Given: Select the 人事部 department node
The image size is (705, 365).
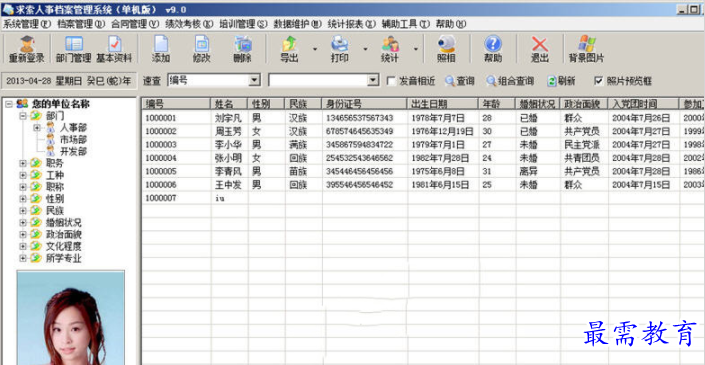Looking at the screenshot, I should pyautogui.click(x=73, y=128).
